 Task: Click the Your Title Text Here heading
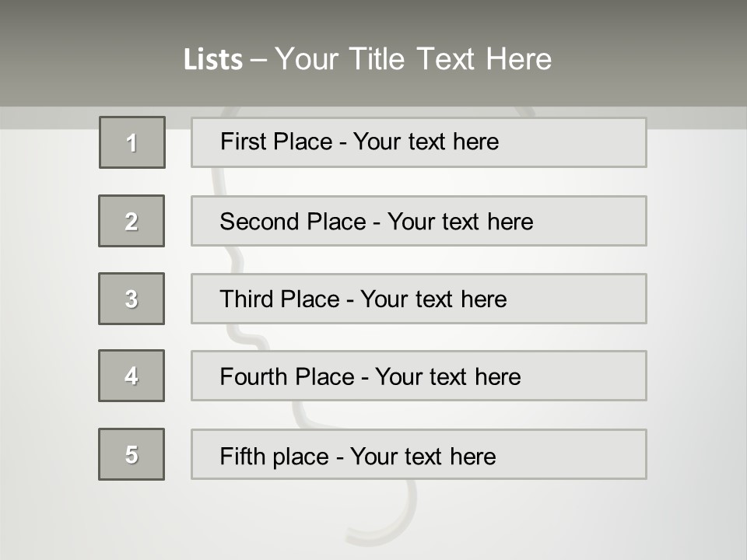pyautogui.click(x=413, y=59)
